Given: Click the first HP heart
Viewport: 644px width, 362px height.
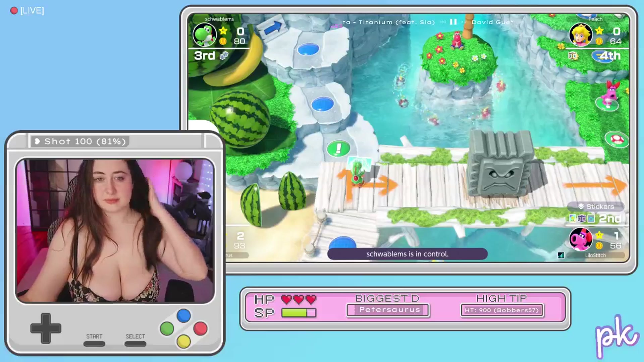Looking at the screenshot, I should [286, 299].
